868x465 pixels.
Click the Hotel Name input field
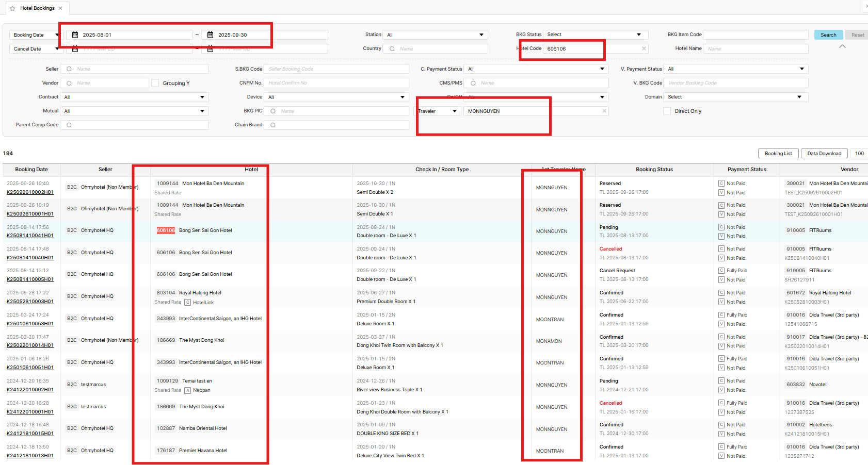click(756, 49)
